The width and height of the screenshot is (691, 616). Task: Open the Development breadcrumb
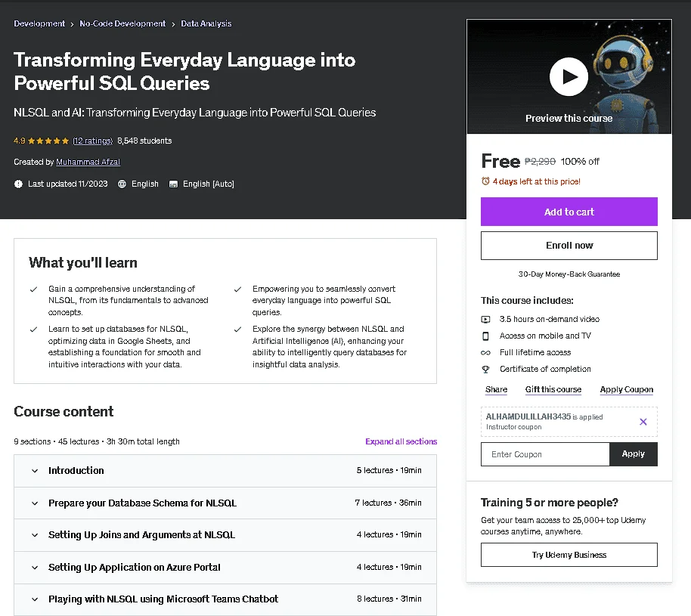[x=39, y=23]
